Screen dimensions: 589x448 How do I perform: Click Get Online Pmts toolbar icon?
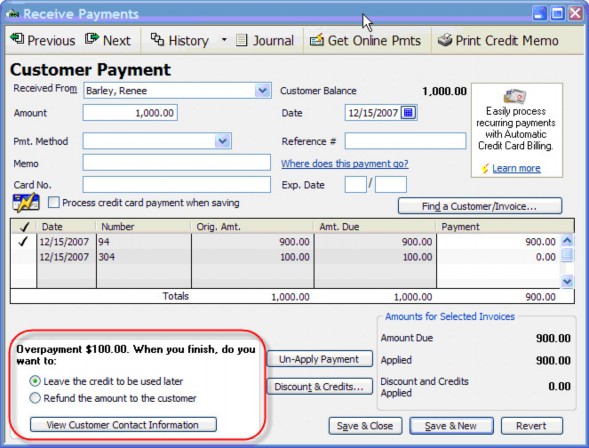(x=317, y=40)
